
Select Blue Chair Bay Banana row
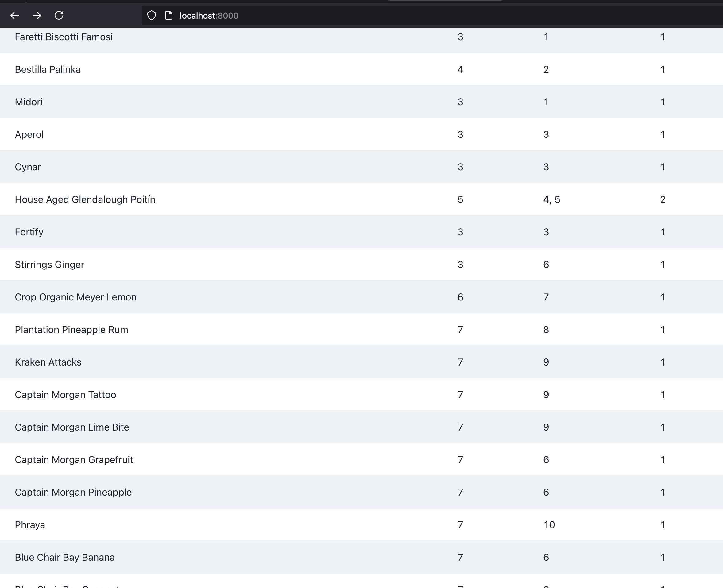click(65, 557)
